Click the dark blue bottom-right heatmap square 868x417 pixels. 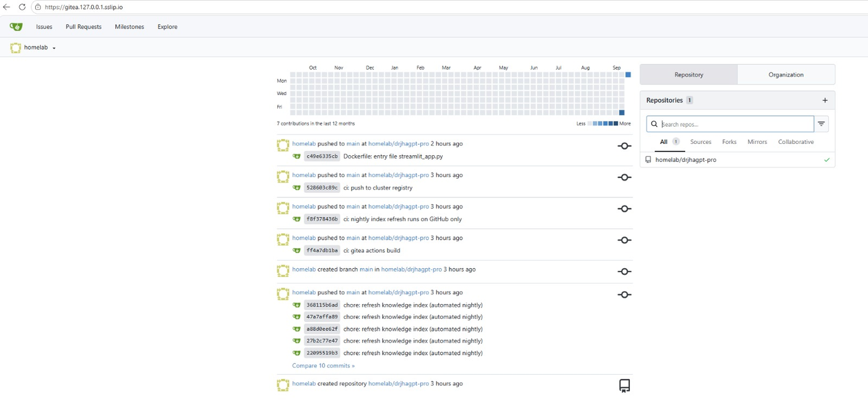tap(622, 112)
